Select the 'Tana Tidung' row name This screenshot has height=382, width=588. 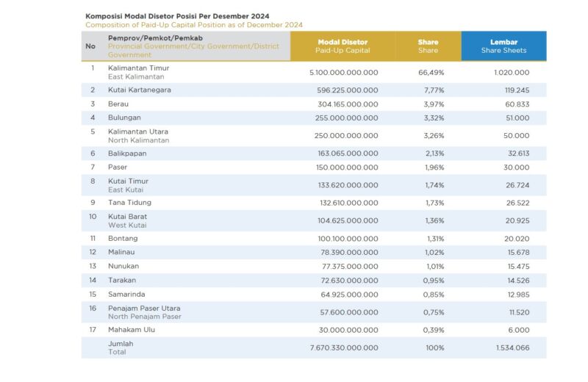click(x=129, y=203)
